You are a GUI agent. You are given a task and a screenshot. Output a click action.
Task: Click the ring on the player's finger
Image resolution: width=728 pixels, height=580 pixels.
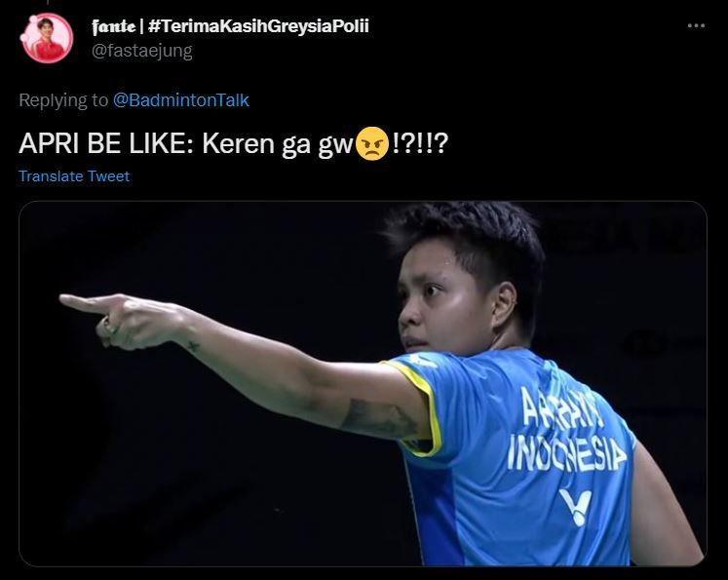(x=110, y=329)
